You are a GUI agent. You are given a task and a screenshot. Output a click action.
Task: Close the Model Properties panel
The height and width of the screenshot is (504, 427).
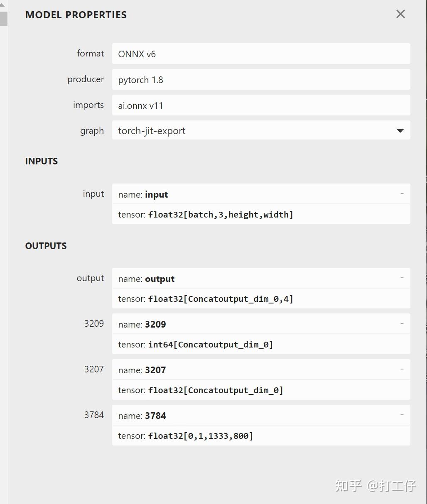(400, 14)
